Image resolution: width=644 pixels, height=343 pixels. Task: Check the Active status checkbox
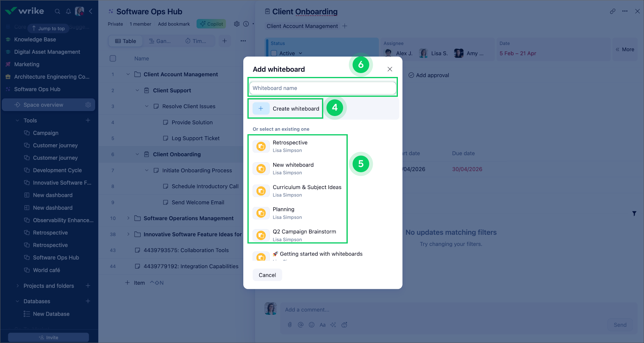point(274,53)
